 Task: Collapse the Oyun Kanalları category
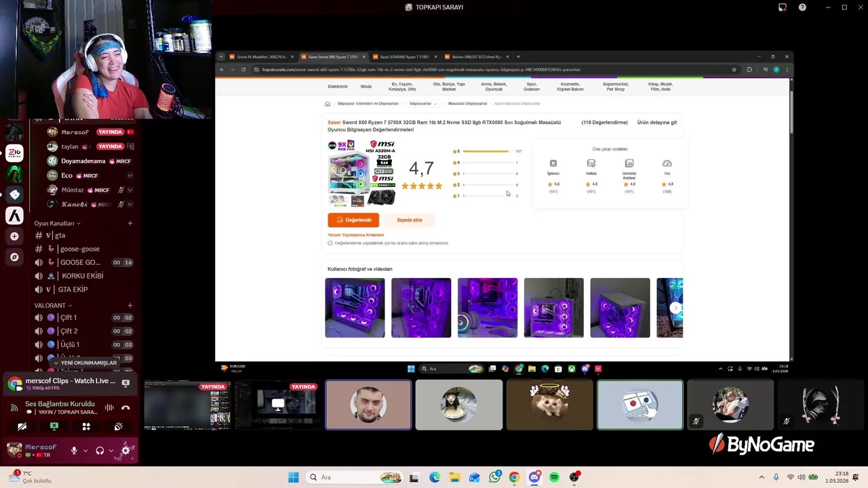[58, 223]
